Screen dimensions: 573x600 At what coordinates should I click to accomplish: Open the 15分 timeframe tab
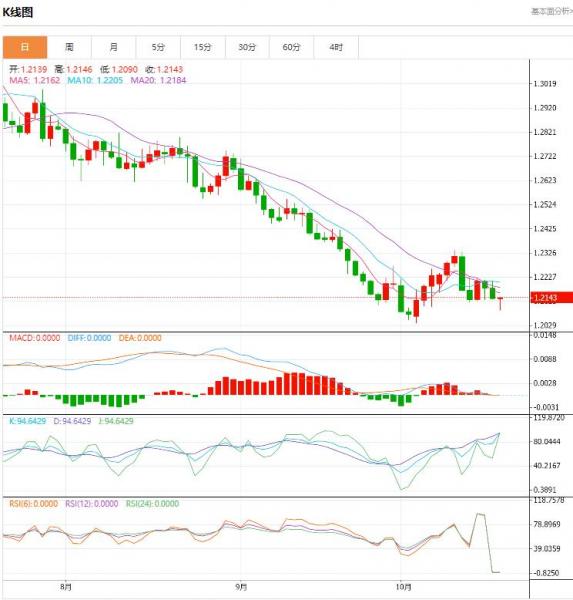click(202, 47)
